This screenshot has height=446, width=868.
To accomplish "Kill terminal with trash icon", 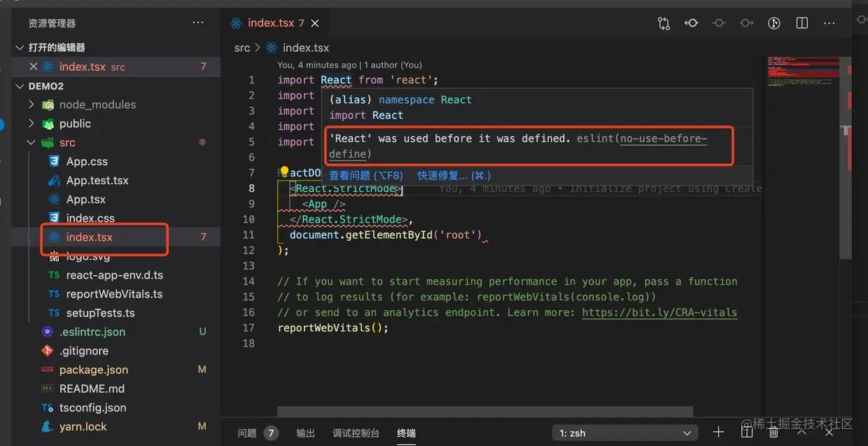I will (x=774, y=432).
